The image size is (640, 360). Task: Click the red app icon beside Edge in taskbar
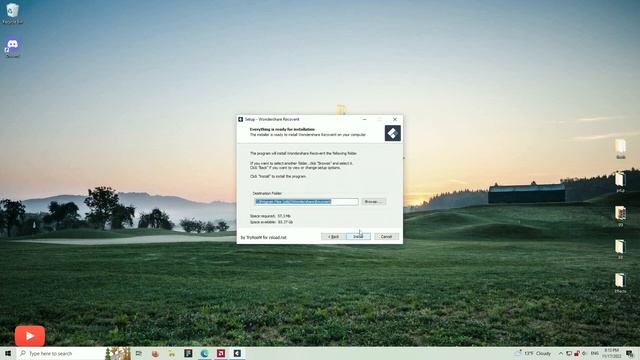pos(221,353)
